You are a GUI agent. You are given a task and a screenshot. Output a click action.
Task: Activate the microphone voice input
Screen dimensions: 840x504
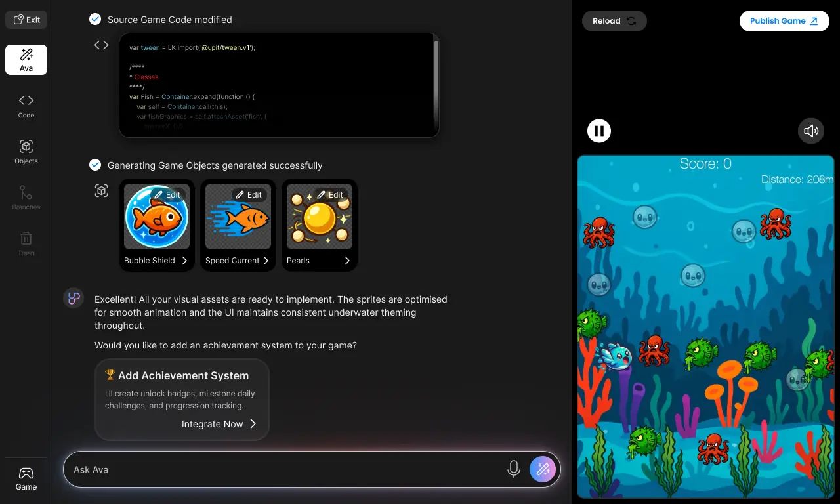click(514, 469)
